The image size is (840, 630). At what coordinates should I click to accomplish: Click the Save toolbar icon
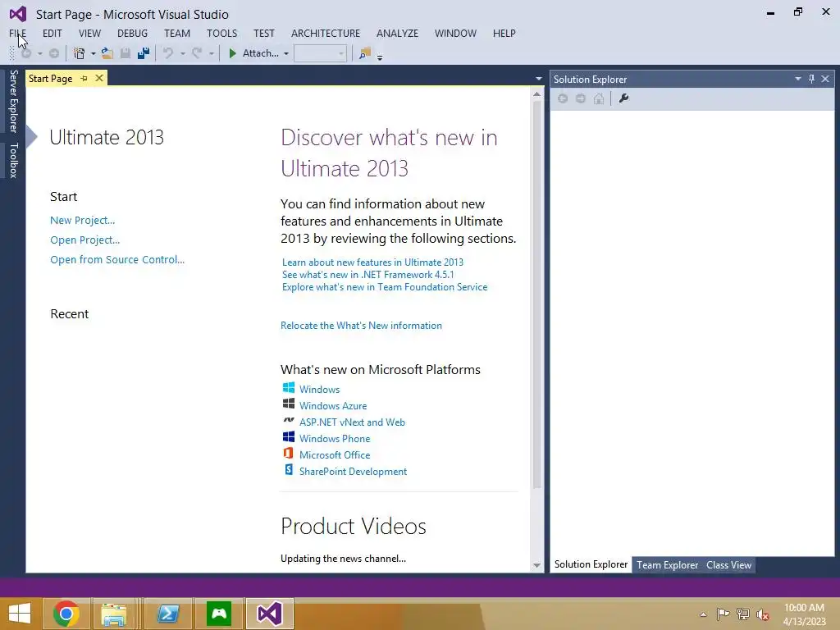[126, 53]
